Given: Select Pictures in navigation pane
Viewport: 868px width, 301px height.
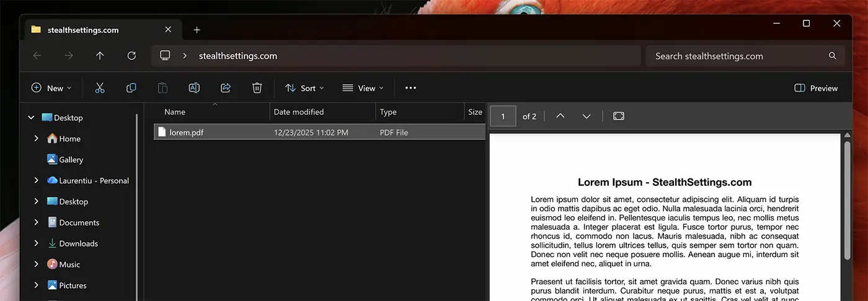Looking at the screenshot, I should point(67,286).
